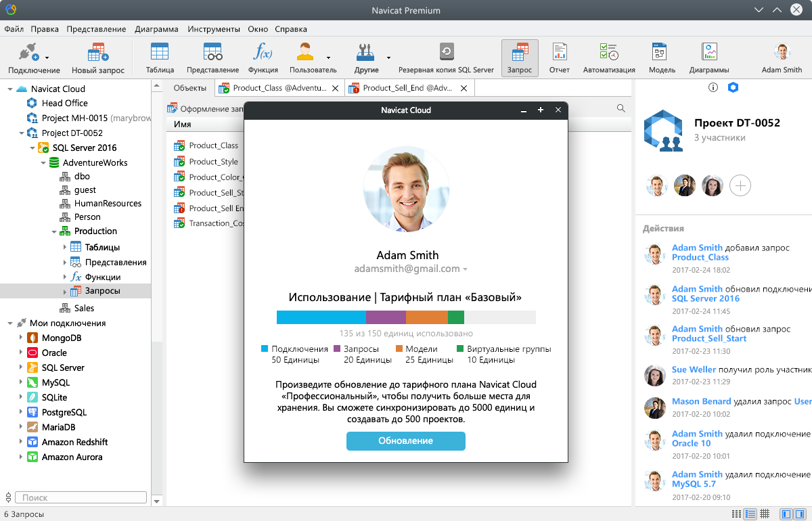
Task: Create a new query with Новый запрос
Action: (98, 53)
